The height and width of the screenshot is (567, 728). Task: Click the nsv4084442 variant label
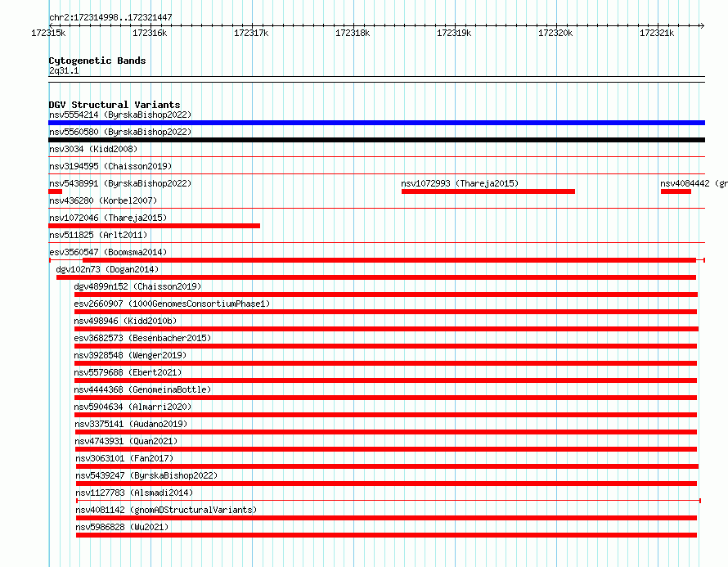coord(694,183)
